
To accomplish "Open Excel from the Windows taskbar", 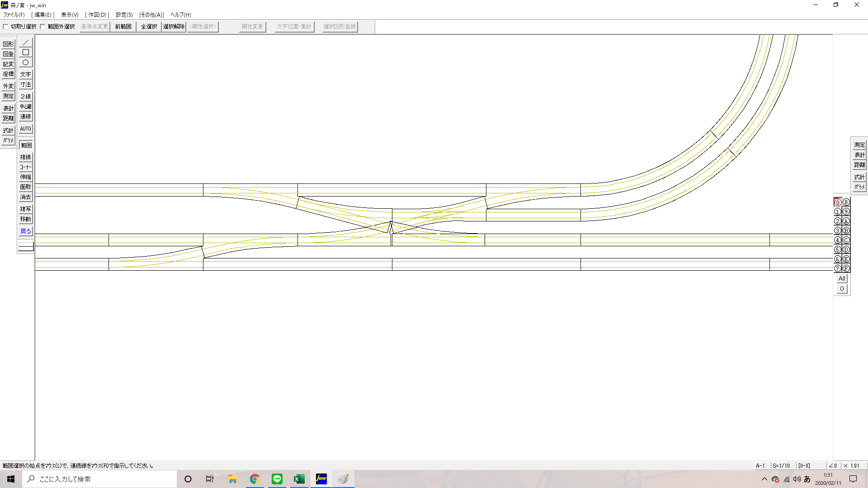I will 299,479.
